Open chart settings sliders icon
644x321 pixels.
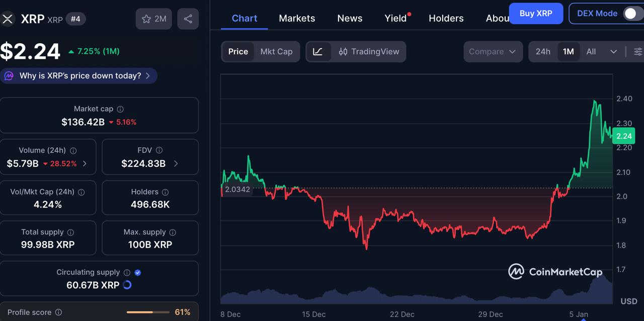pos(638,51)
